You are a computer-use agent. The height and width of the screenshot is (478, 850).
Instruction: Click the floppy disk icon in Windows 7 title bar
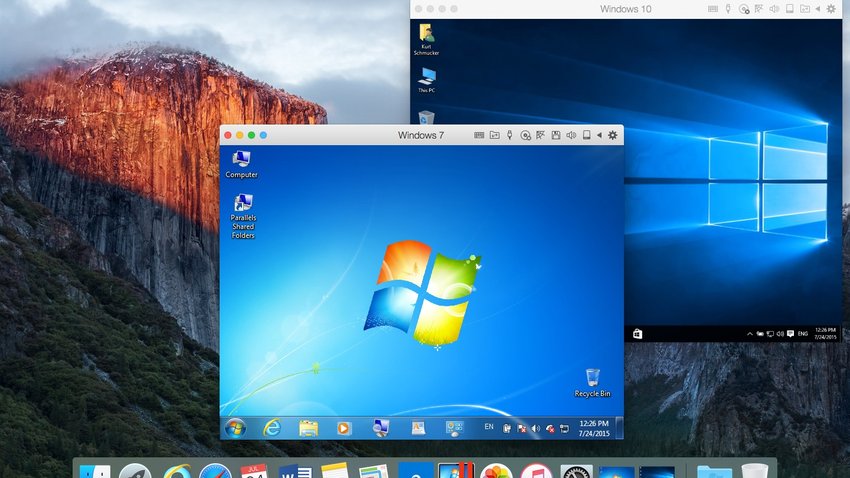pyautogui.click(x=556, y=135)
